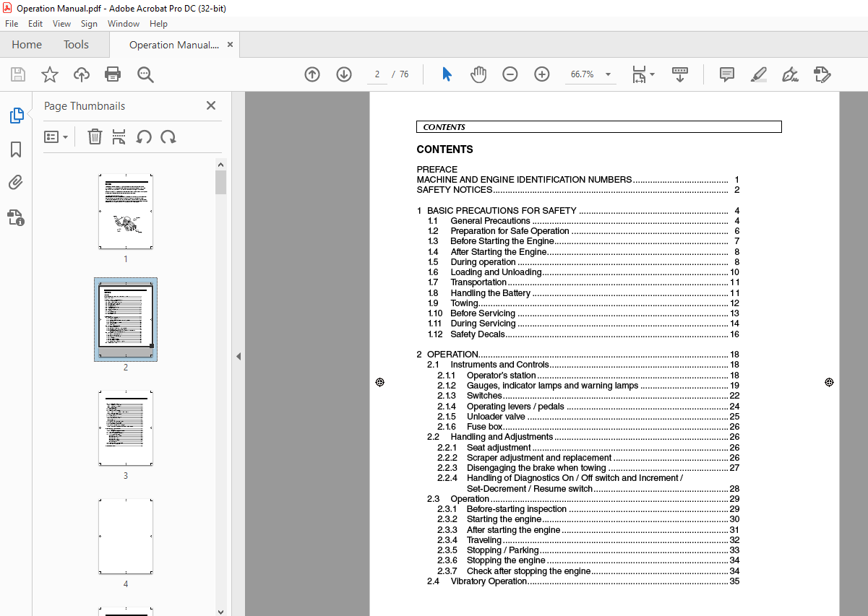This screenshot has height=616, width=868.
Task: Click '1.8 Handling the Battery' entry
Action: [583, 293]
